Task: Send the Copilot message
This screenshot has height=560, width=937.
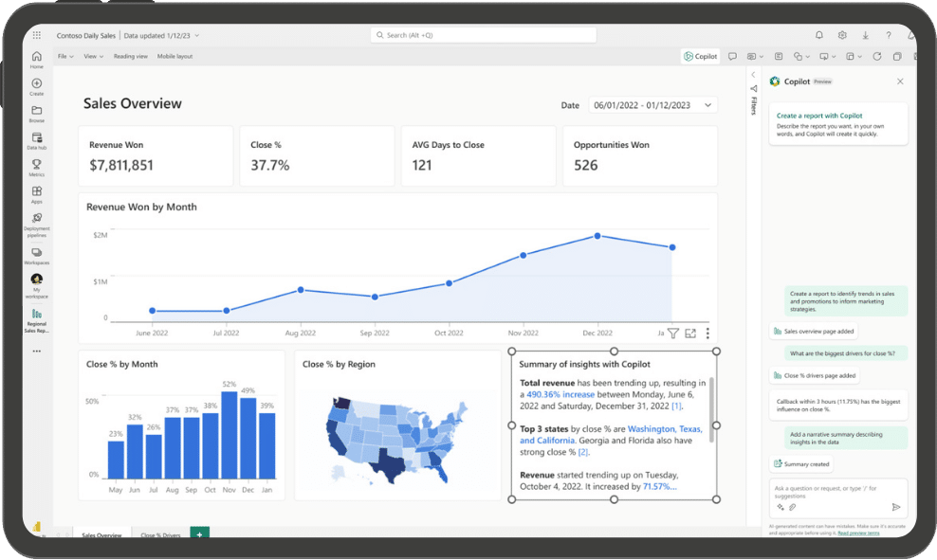Action: pos(896,507)
